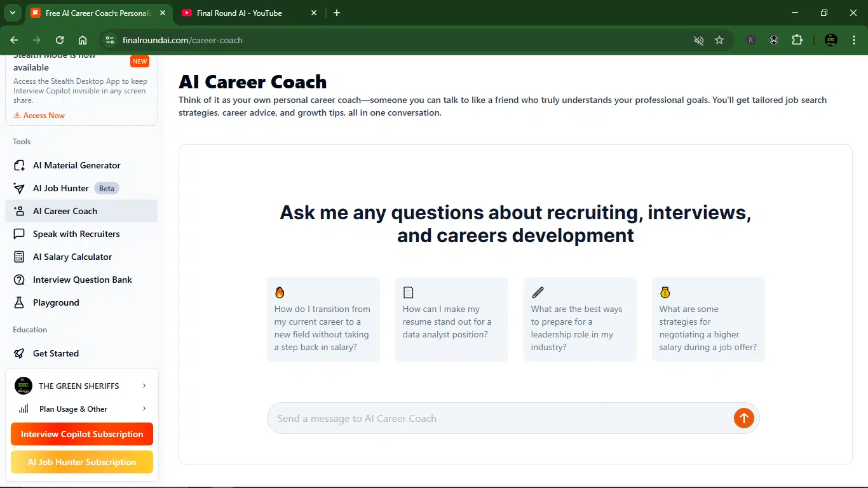Viewport: 868px width, 488px height.
Task: Open tab search dropdown arrow
Action: pyautogui.click(x=12, y=13)
